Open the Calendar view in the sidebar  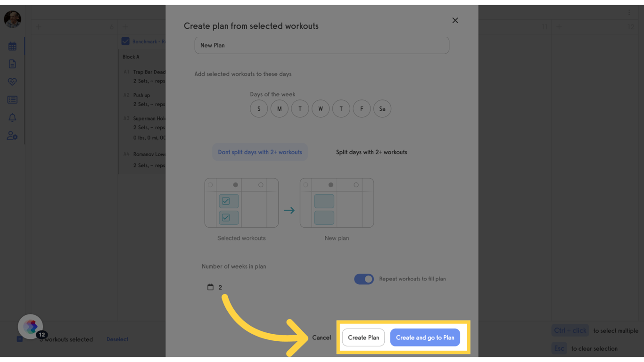[x=12, y=46]
